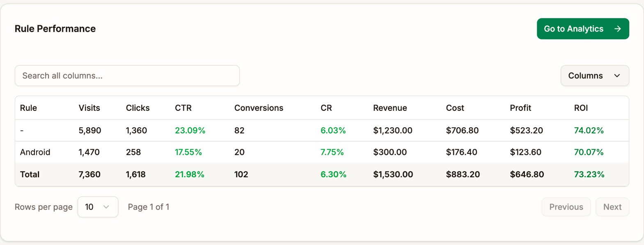Open the Go to Analytics page

coord(582,29)
